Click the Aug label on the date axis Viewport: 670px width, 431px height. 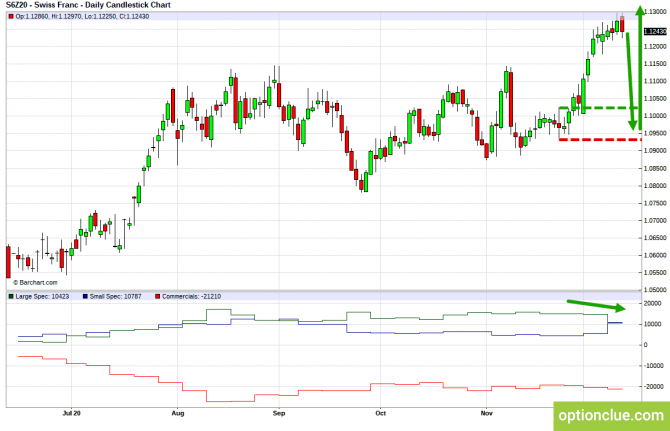(x=176, y=411)
